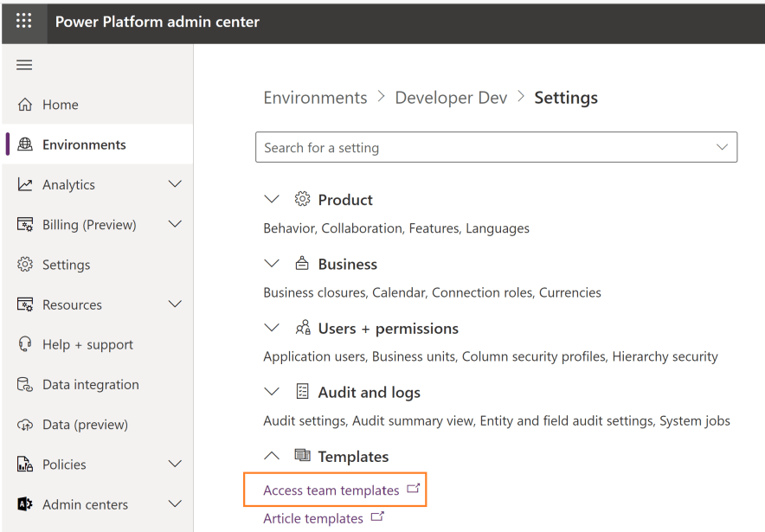Click the Audit and logs heading

click(370, 393)
